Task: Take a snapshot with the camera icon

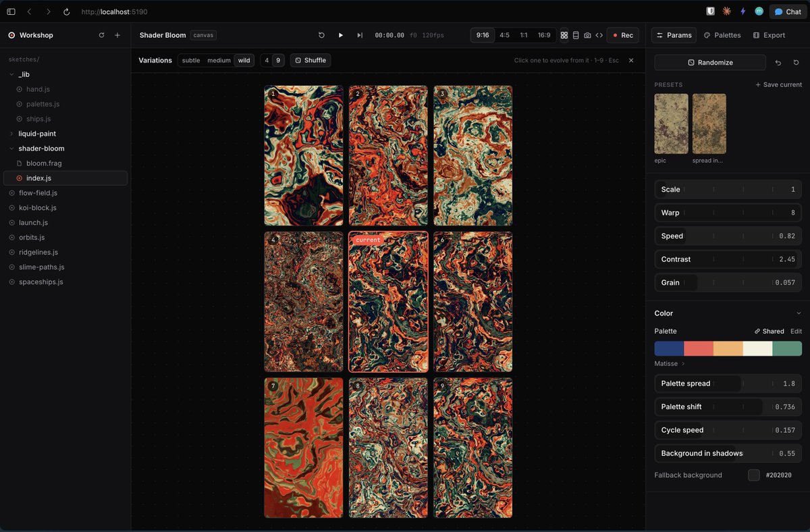Action: 587,35
